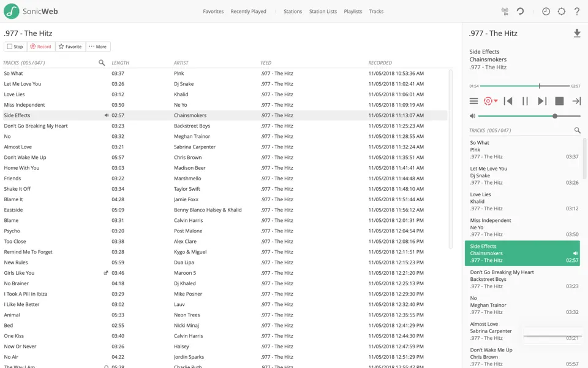Image resolution: width=588 pixels, height=368 pixels.
Task: Mute audio with the speaker icon
Action: (x=472, y=116)
